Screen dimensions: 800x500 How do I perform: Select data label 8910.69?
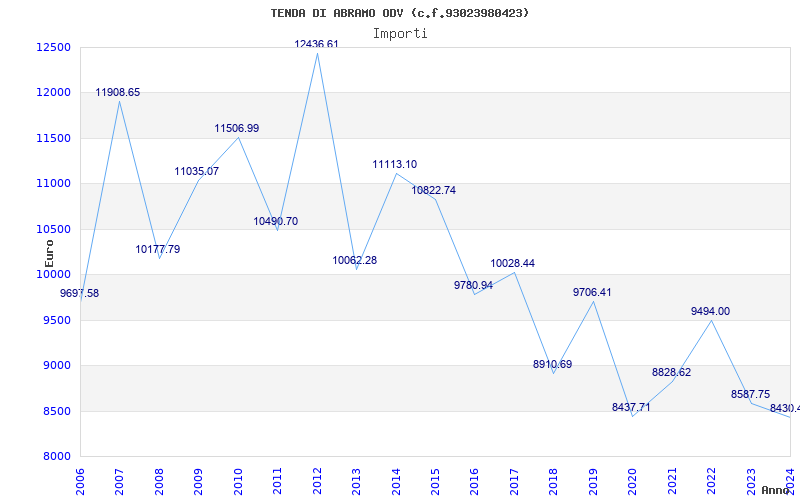[553, 365]
